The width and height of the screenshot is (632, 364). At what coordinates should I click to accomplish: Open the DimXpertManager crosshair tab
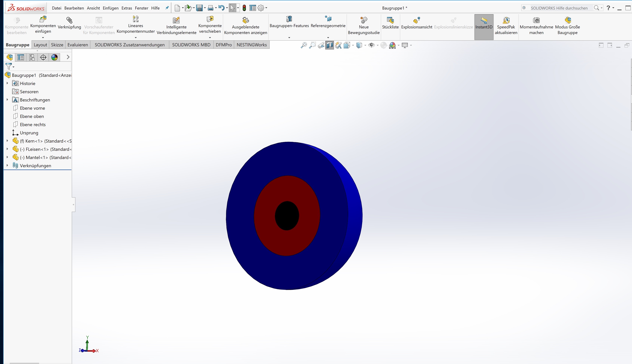pyautogui.click(x=43, y=57)
